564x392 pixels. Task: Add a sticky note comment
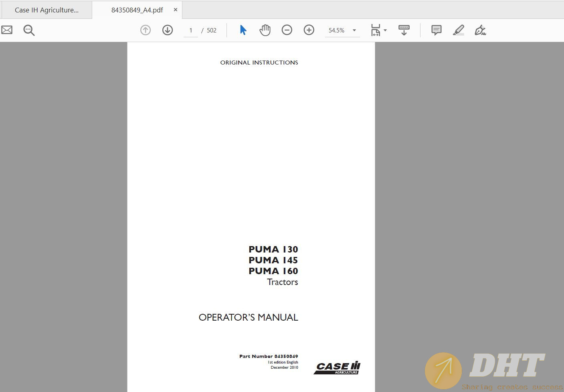(x=436, y=30)
